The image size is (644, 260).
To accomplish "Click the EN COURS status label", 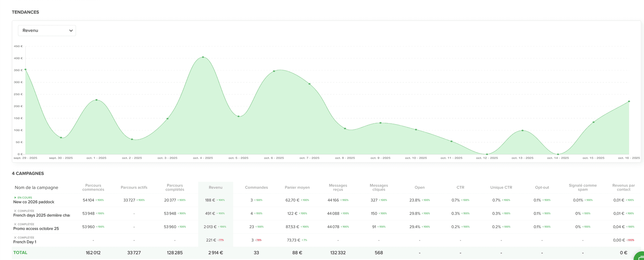I will [x=25, y=198].
